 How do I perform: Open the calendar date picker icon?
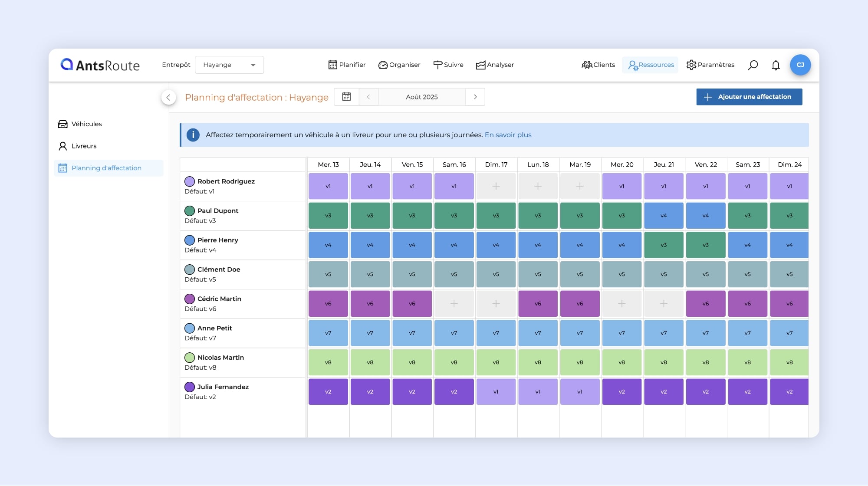click(346, 97)
